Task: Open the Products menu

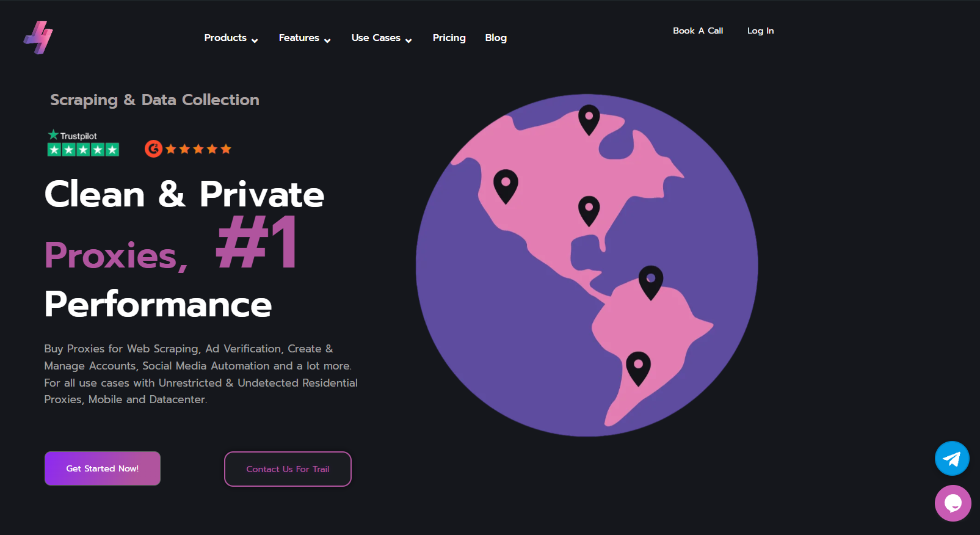Action: 225,38
